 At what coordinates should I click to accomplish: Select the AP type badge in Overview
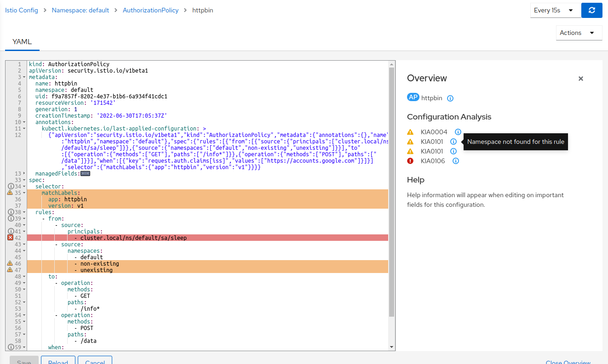pyautogui.click(x=413, y=97)
